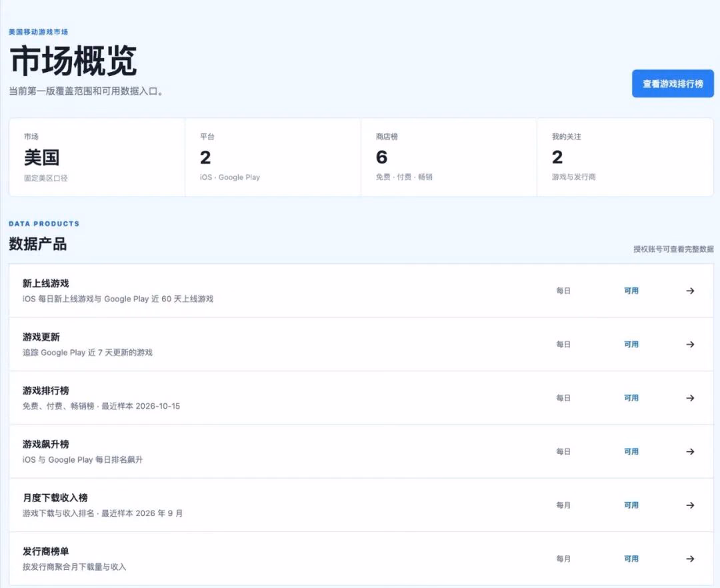Open the 新上线游戏 data product title
Viewport: 720px width, 588px height.
pyautogui.click(x=45, y=283)
